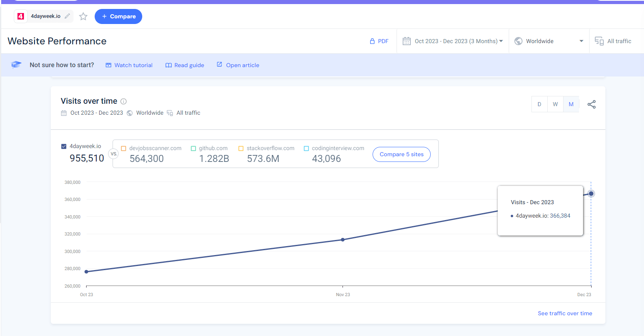Uncheck the 4dayweek.io checkbox

pyautogui.click(x=64, y=146)
